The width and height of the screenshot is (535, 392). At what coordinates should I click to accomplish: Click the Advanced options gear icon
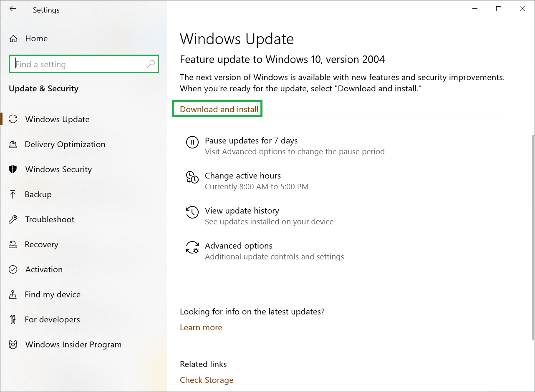click(x=192, y=247)
